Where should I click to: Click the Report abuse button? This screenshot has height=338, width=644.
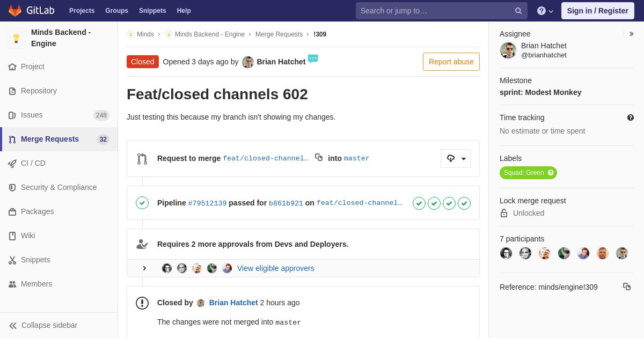coord(451,62)
